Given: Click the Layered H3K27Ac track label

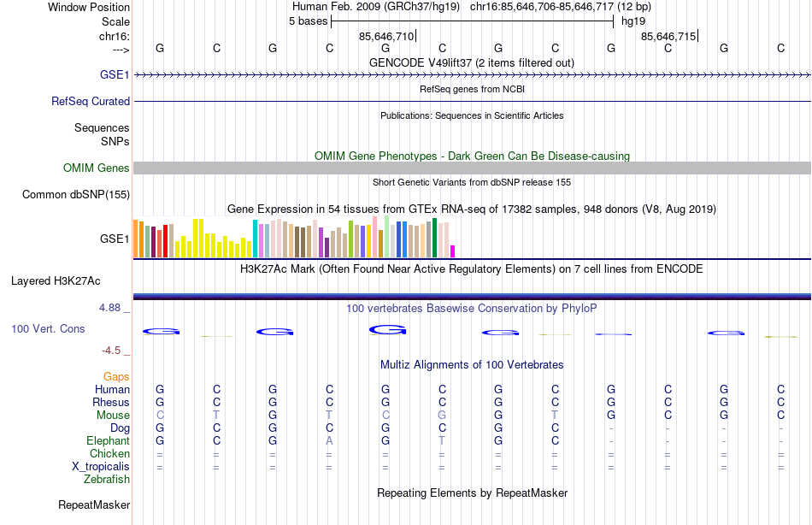Looking at the screenshot, I should pos(56,281).
